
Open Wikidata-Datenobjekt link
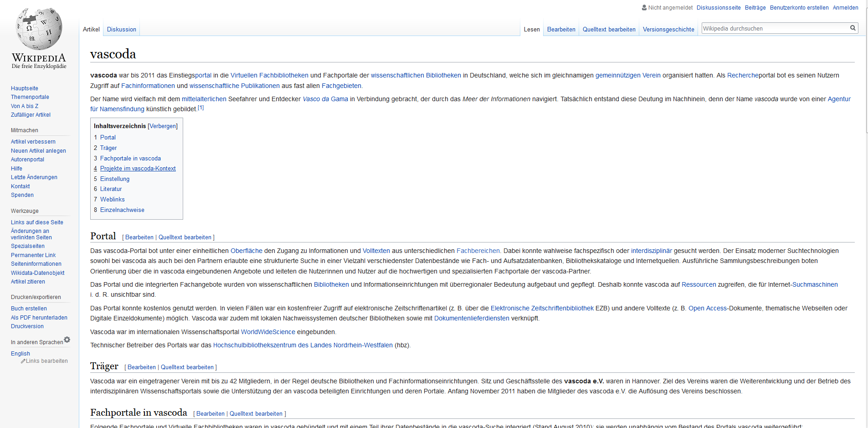38,273
